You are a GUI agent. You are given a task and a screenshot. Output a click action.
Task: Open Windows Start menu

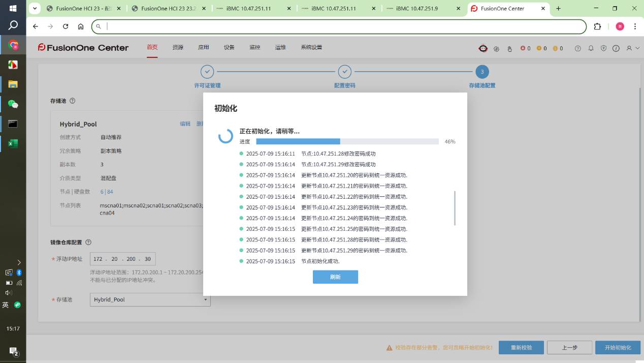[x=13, y=9]
